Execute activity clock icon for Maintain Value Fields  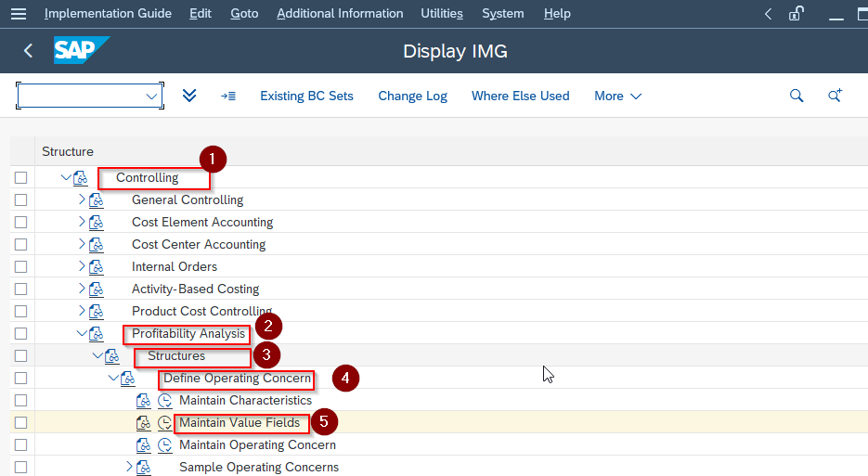point(164,423)
